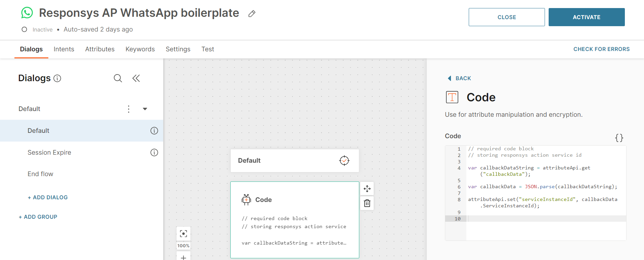Go back using BACK link

coord(459,78)
